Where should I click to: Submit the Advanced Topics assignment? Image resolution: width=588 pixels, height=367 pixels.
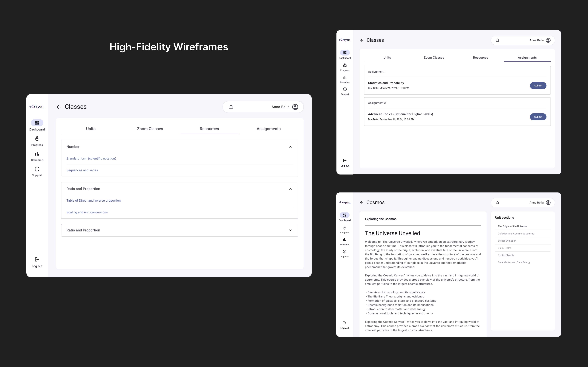(538, 117)
